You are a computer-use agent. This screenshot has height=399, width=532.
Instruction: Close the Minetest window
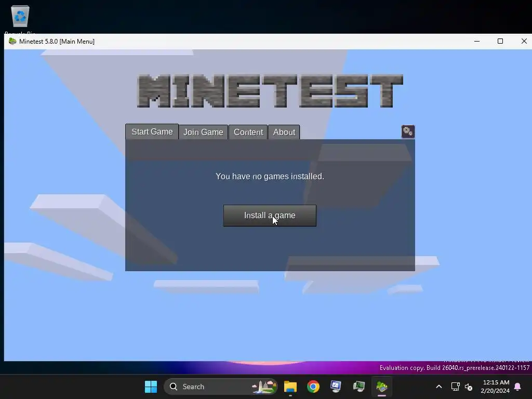pyautogui.click(x=524, y=42)
